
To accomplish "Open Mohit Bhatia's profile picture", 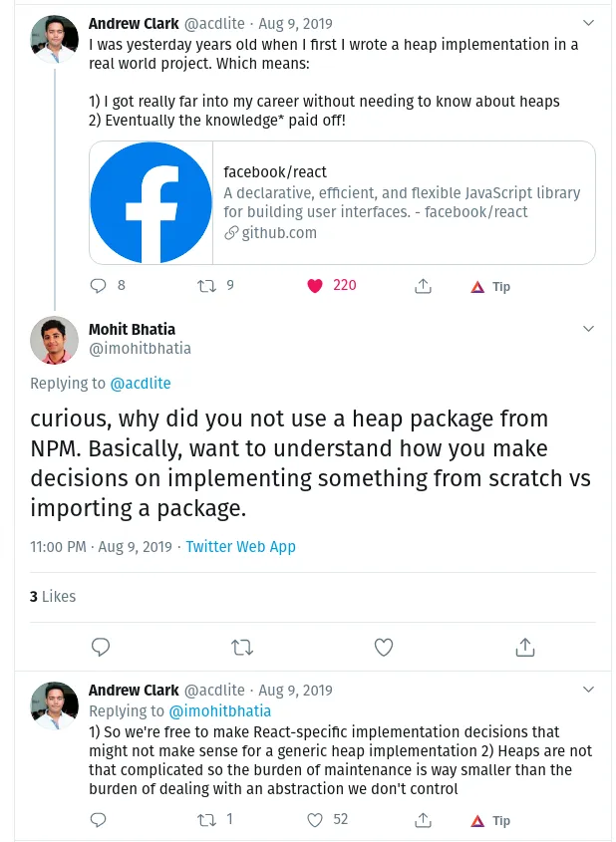I will pos(54,340).
